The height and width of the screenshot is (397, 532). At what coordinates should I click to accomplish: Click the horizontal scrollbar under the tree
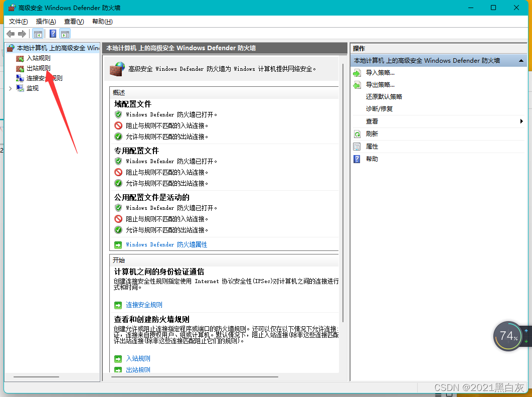[x=36, y=376]
